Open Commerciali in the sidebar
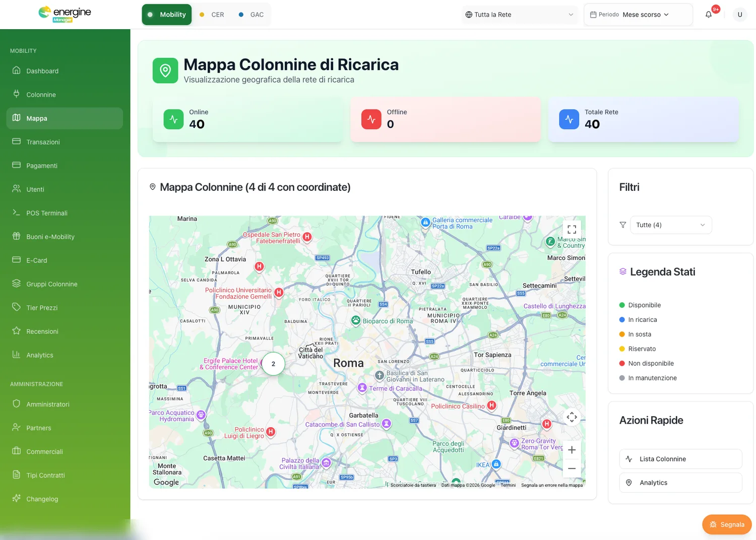The width and height of the screenshot is (756, 540). (65, 452)
